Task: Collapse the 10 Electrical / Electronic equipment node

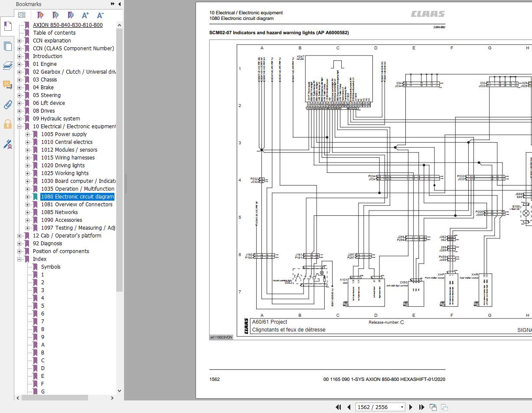Action: point(19,127)
